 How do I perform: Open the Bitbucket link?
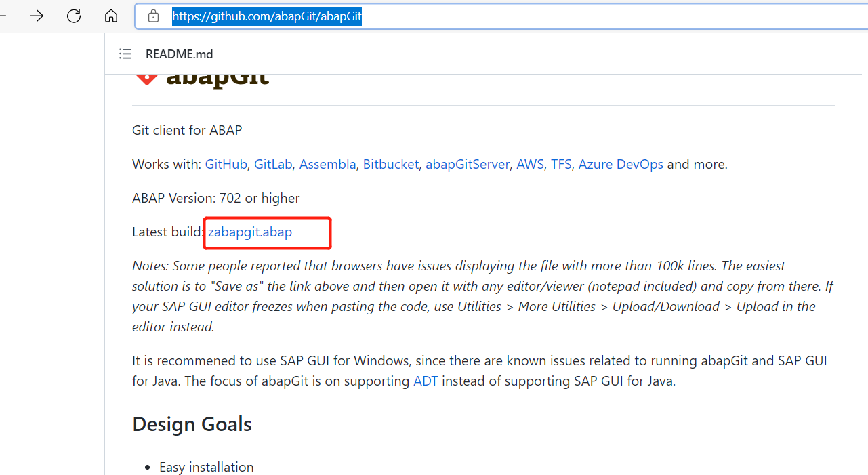[391, 164]
